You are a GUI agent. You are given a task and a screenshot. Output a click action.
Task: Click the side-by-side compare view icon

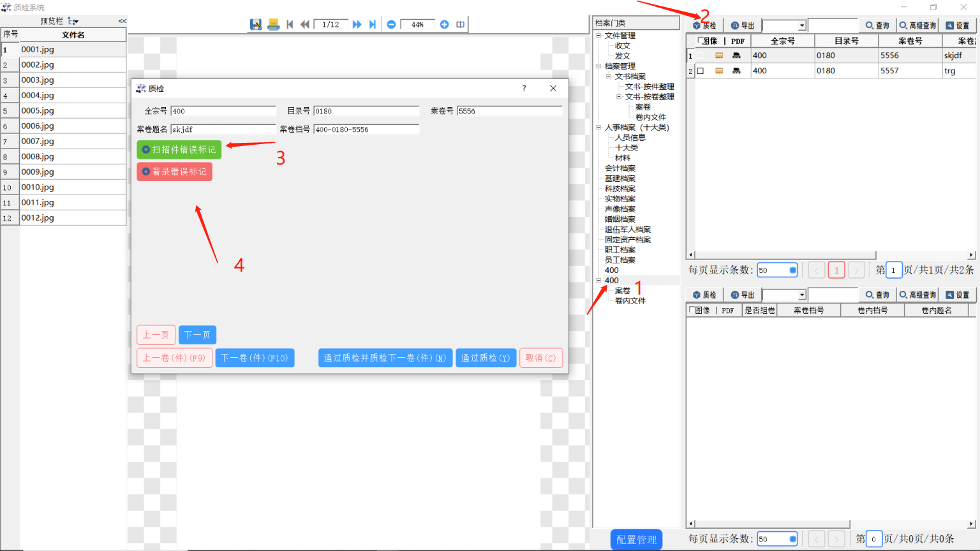tap(460, 24)
